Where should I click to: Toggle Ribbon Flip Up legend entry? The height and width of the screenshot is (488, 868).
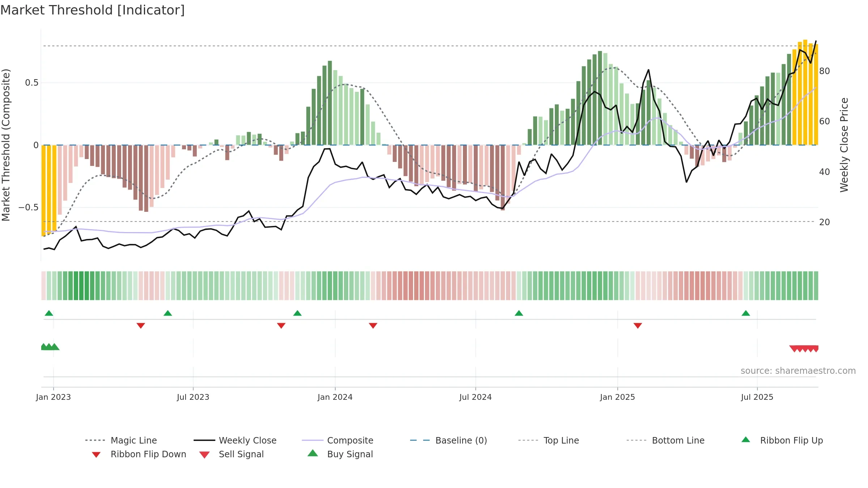[x=782, y=440]
